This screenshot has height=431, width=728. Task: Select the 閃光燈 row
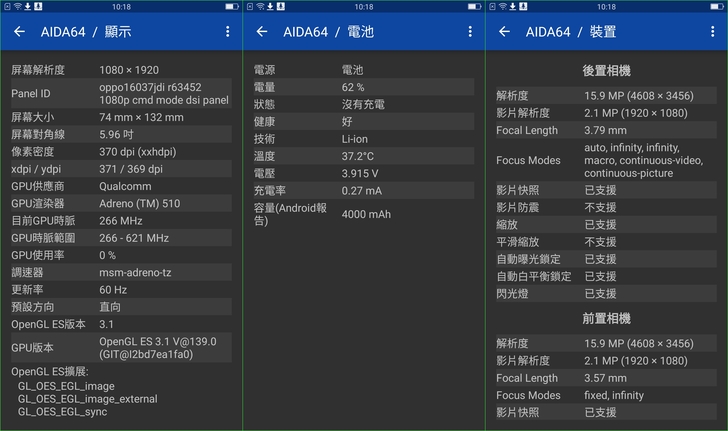606,294
